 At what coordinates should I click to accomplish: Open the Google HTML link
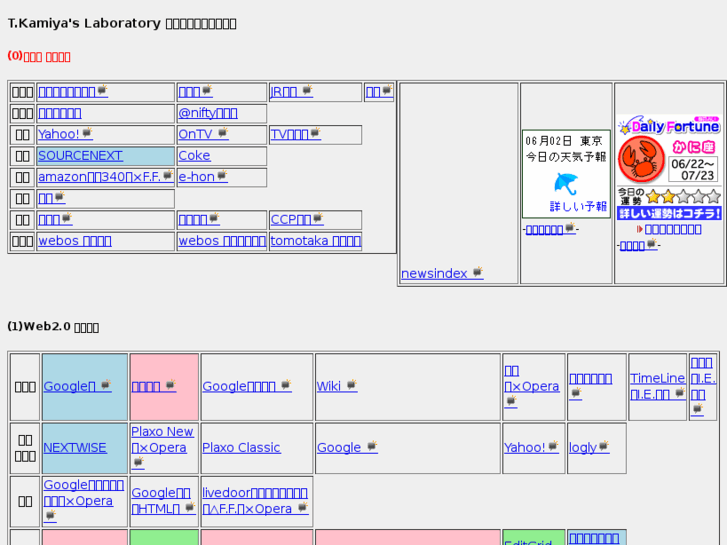click(163, 501)
